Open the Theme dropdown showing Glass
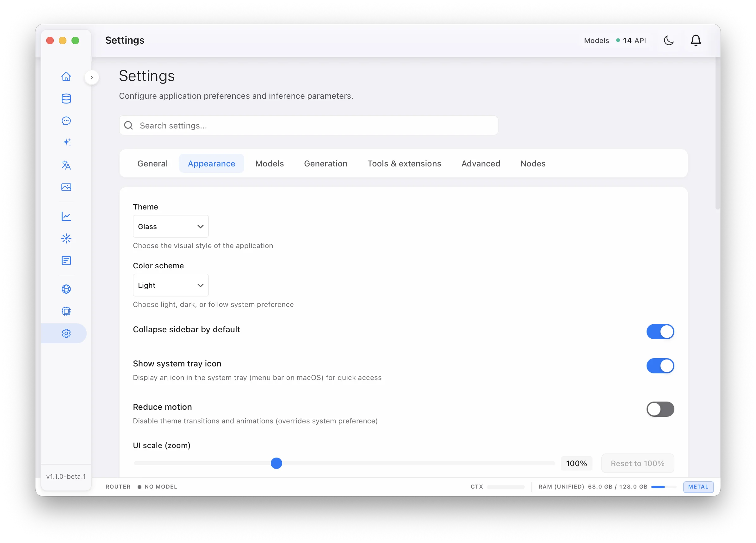 point(170,226)
